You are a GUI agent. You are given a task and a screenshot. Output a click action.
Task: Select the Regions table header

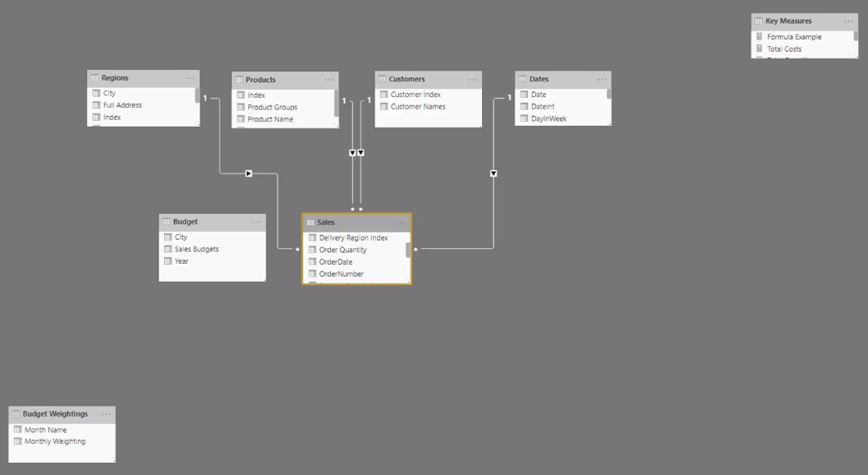tap(144, 78)
